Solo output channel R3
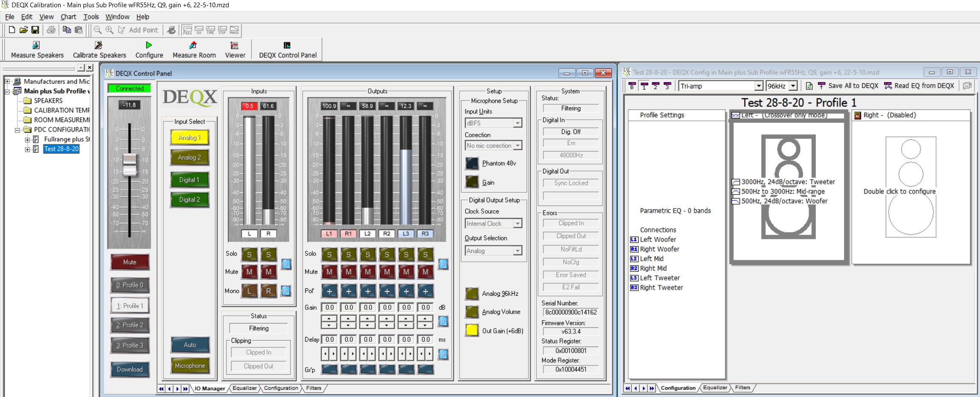The height and width of the screenshot is (397, 980). click(x=426, y=255)
